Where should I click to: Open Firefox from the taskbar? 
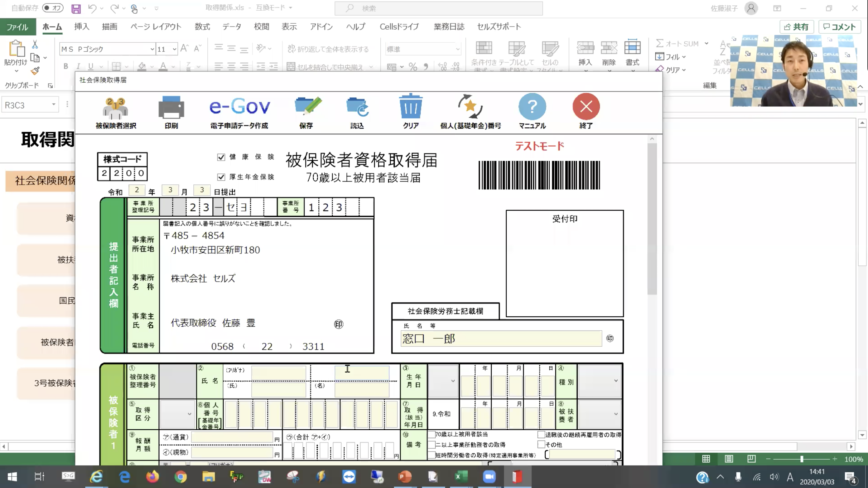click(152, 476)
